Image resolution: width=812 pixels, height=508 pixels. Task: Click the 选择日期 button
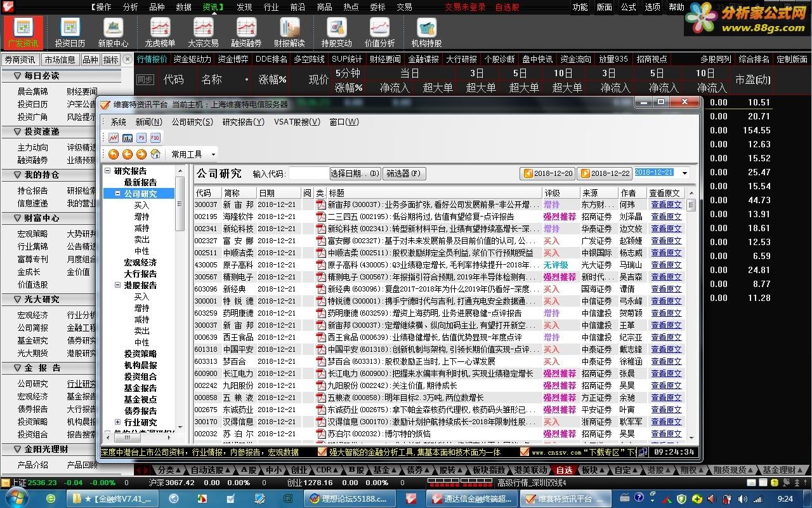pos(355,173)
